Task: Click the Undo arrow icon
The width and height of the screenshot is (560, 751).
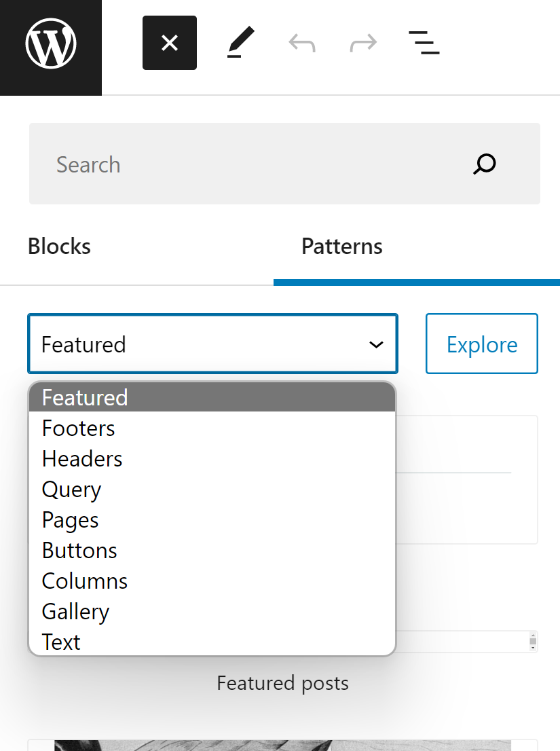Action: (301, 42)
